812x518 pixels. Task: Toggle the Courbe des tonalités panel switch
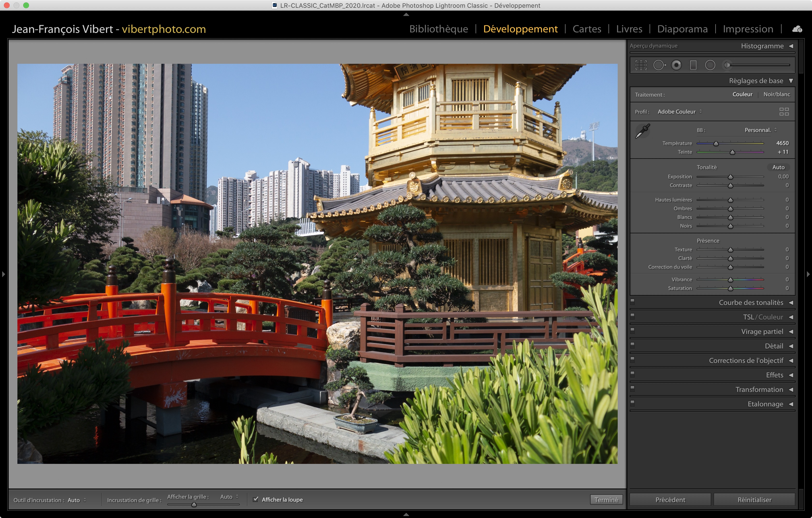click(633, 302)
